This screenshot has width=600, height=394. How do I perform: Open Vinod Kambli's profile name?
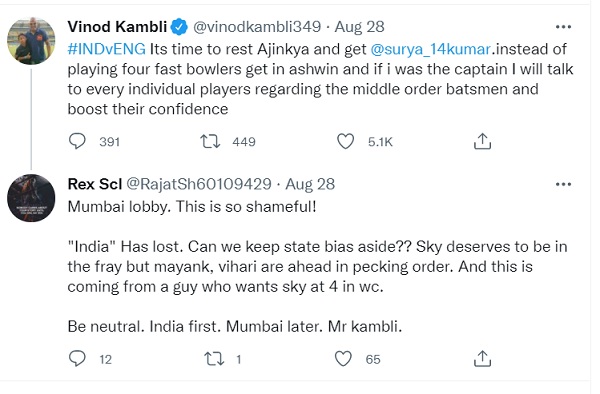[x=117, y=27]
